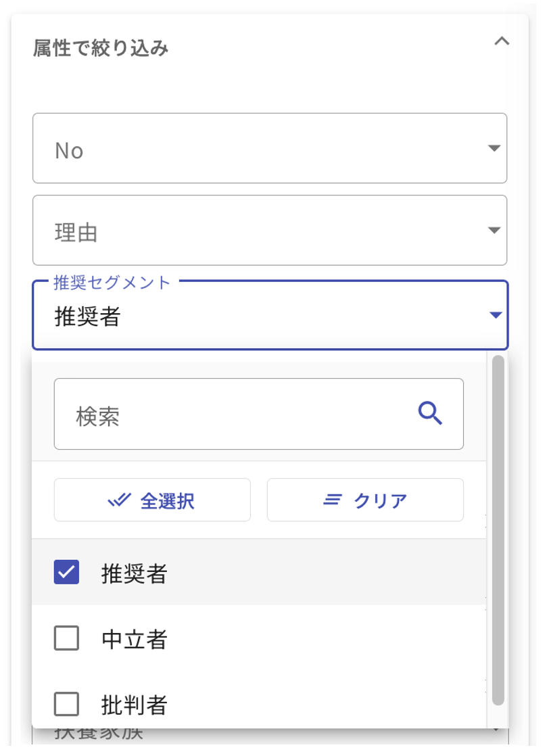Viewport: 545px width, 756px height.
Task: Uncheck the 推奨者 checkbox
Action: click(66, 573)
